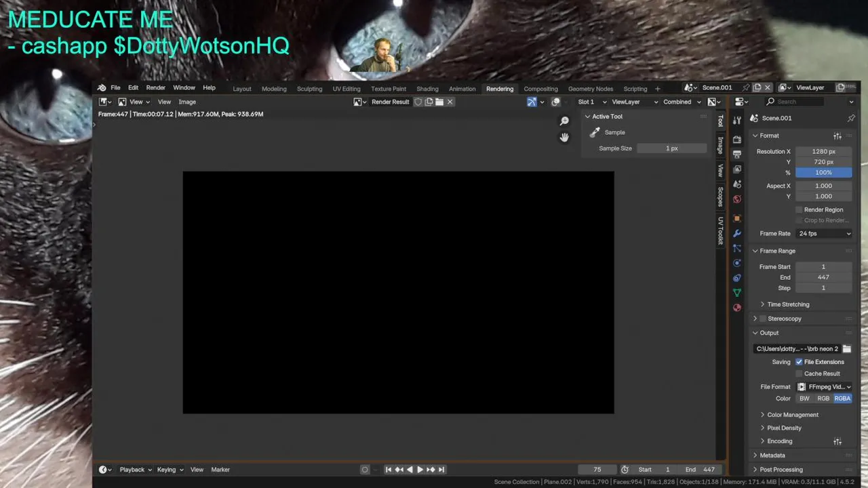Click the Encoding presets sliders icon
Image resolution: width=868 pixels, height=488 pixels.
[837, 441]
